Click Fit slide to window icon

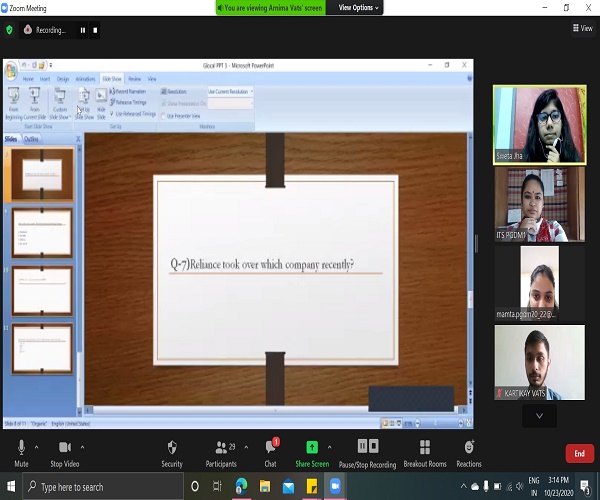(x=469, y=423)
